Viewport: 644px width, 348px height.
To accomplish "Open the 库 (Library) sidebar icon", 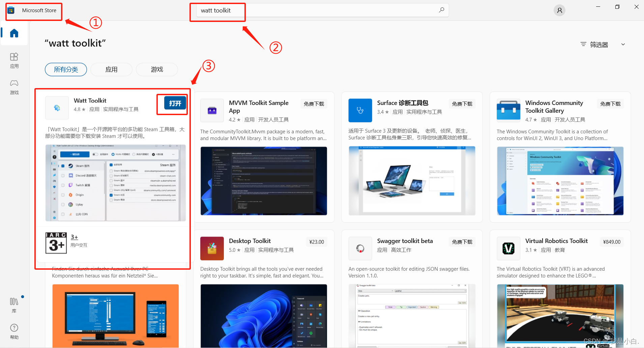I will (14, 305).
